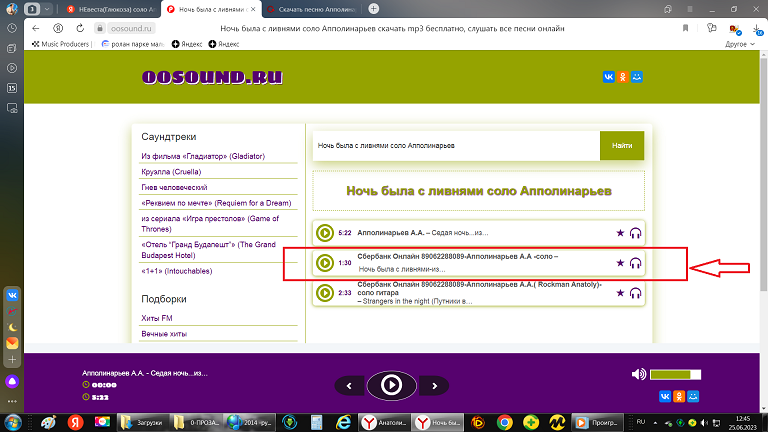This screenshot has width=768, height=432.
Task: Open Requiem for a Dream soundtrack link
Action: point(216,203)
